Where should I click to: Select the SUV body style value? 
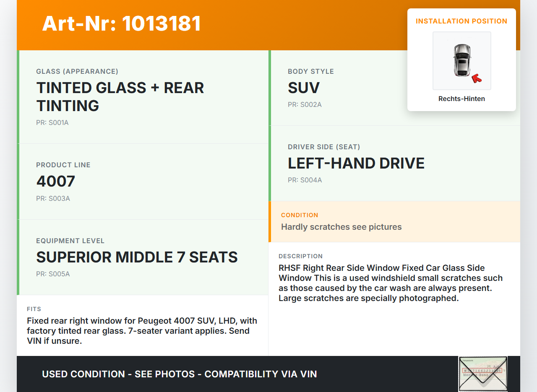pyautogui.click(x=304, y=88)
